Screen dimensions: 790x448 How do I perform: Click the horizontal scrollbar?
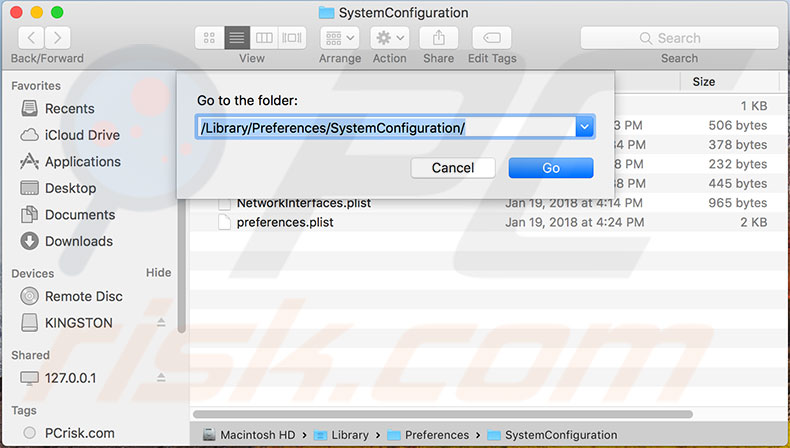click(x=442, y=414)
